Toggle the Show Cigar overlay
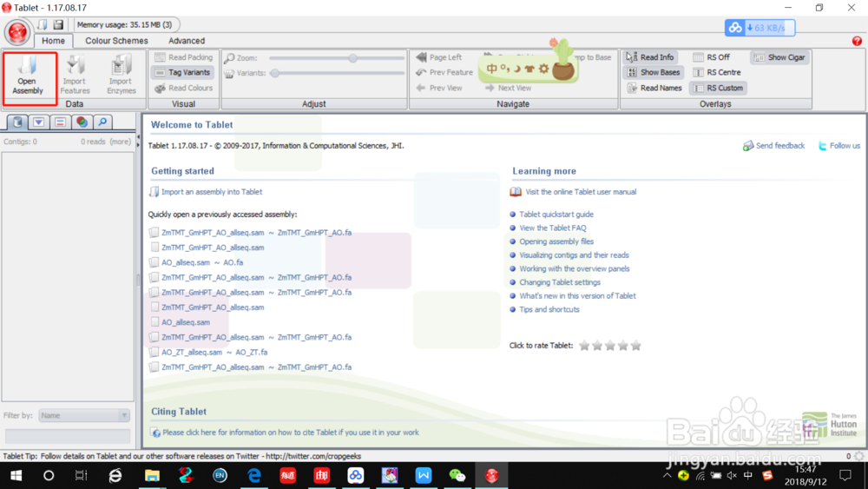The width and height of the screenshot is (868, 489). pyautogui.click(x=779, y=57)
